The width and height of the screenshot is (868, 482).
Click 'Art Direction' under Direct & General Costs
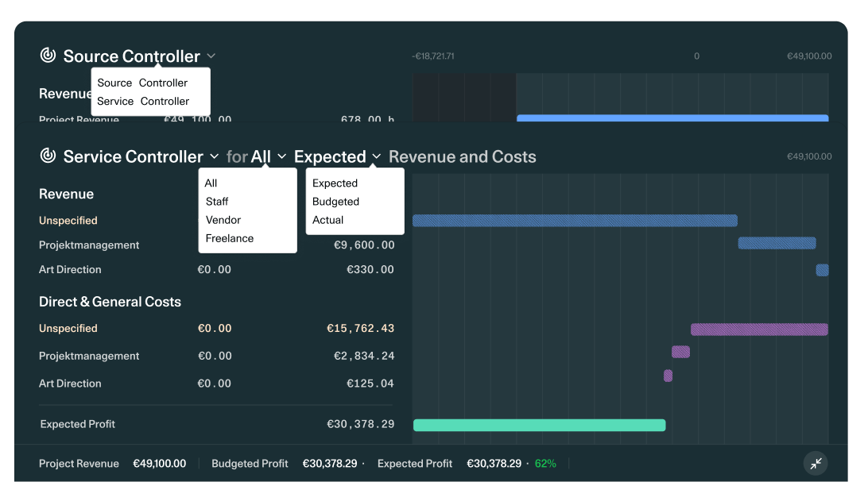pos(70,384)
